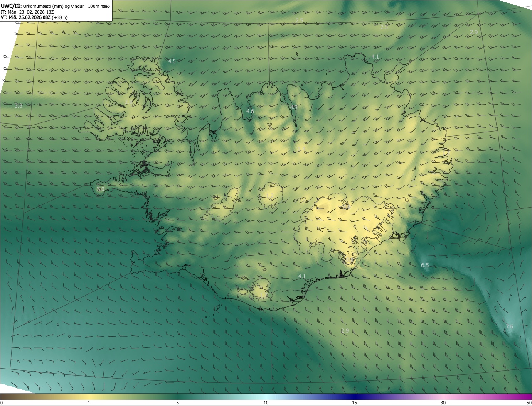The width and height of the screenshot is (532, 406).
Task: Select the 'VT: Mið. 25.02.2026 08Z (+38 h)' line
Action: coord(34,17)
